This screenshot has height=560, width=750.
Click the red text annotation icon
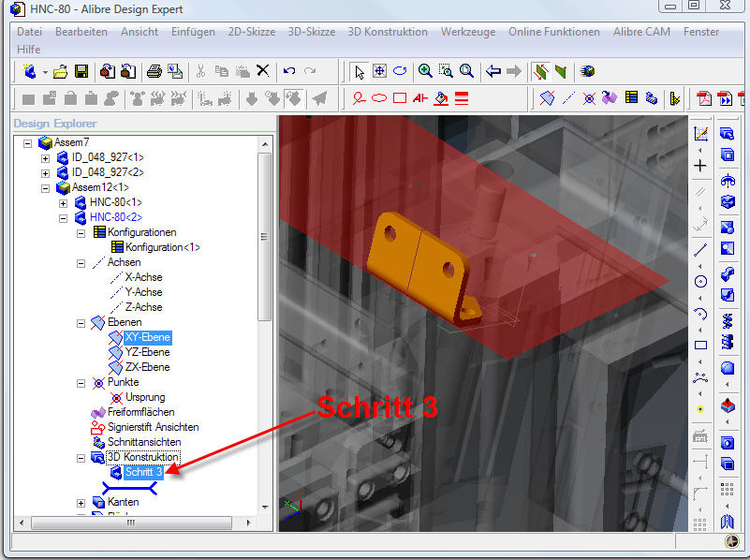[x=420, y=98]
